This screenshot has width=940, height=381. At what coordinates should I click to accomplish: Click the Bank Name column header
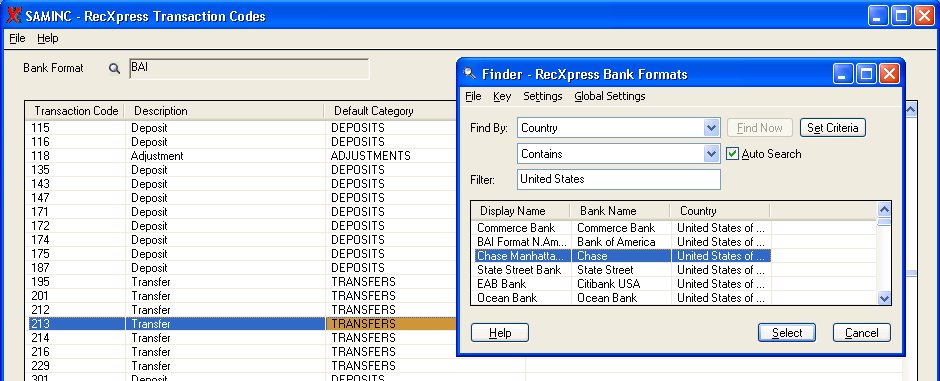coord(620,211)
